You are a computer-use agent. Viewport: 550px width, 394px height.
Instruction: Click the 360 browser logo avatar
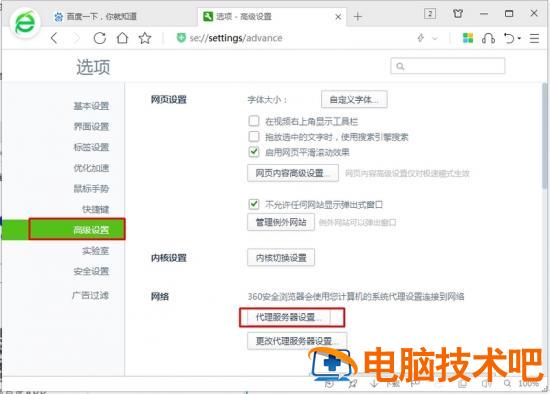pyautogui.click(x=25, y=22)
